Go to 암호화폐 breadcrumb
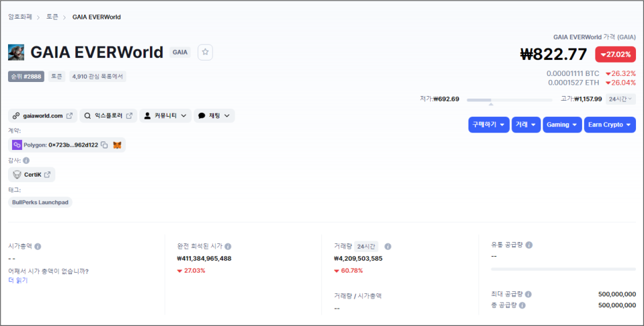This screenshot has width=644, height=326. point(20,17)
